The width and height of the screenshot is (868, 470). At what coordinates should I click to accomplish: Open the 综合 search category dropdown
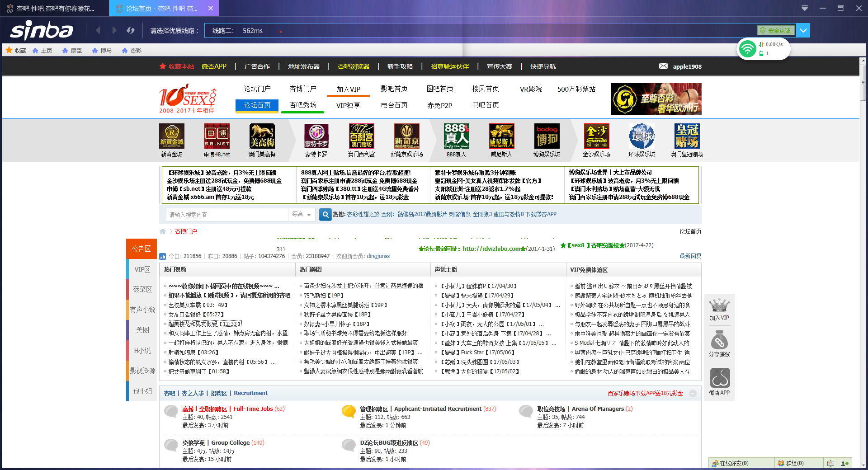(302, 214)
